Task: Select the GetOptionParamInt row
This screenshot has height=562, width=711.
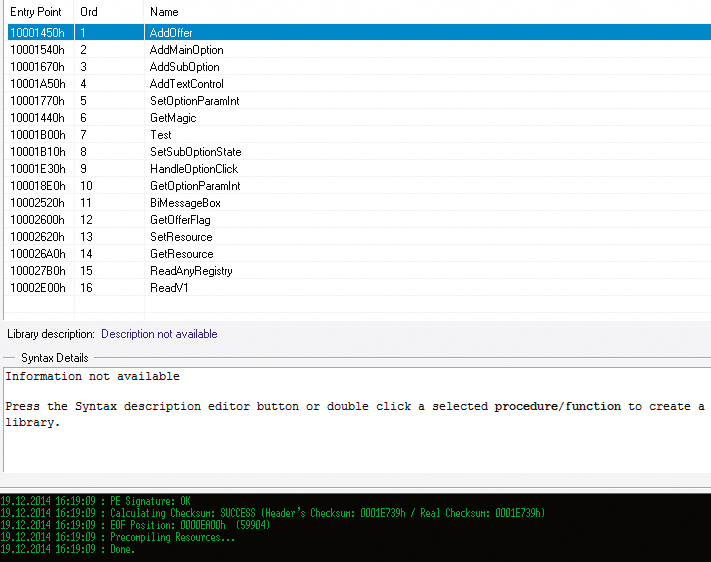Action: coord(194,186)
